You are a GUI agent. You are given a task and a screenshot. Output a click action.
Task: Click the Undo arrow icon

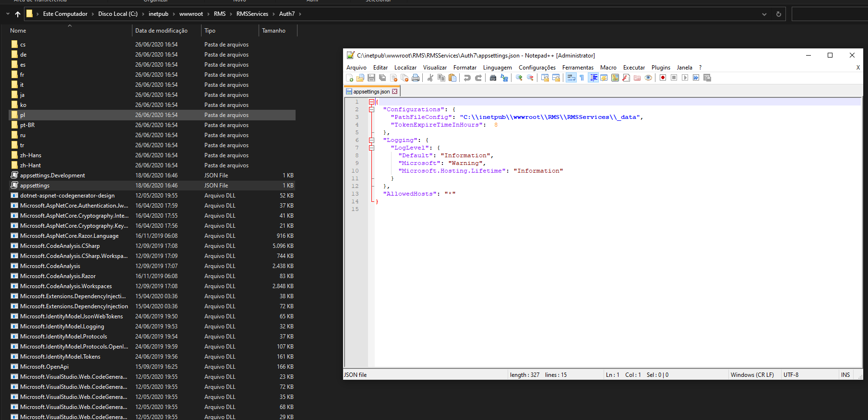(x=467, y=78)
